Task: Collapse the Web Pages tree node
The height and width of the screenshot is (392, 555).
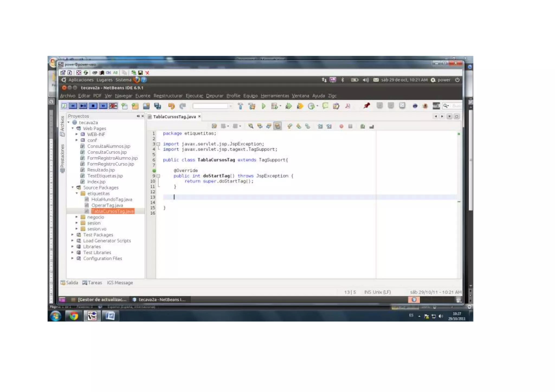Action: click(x=73, y=128)
